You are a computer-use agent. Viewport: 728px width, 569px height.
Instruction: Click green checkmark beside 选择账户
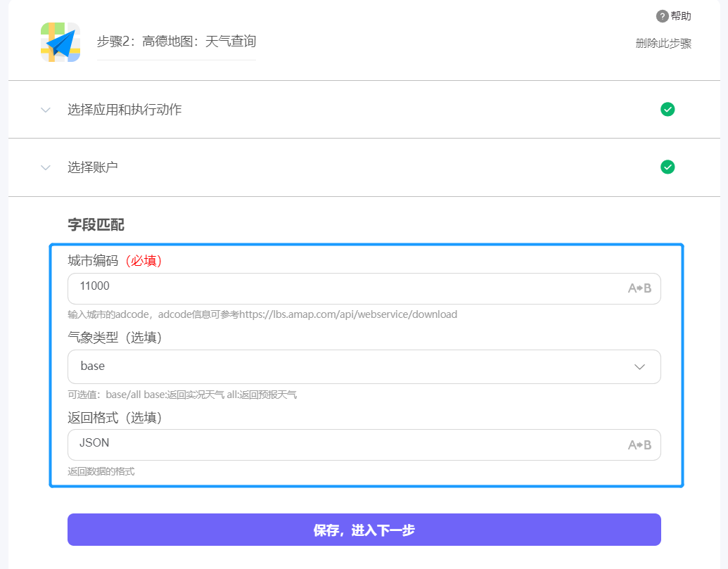point(668,167)
